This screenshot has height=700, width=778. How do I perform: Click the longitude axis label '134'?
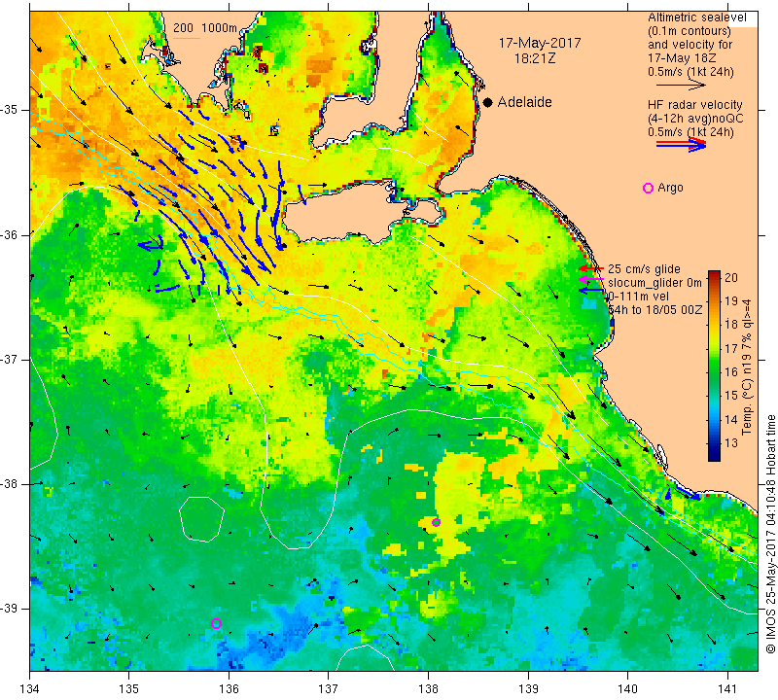[30, 688]
